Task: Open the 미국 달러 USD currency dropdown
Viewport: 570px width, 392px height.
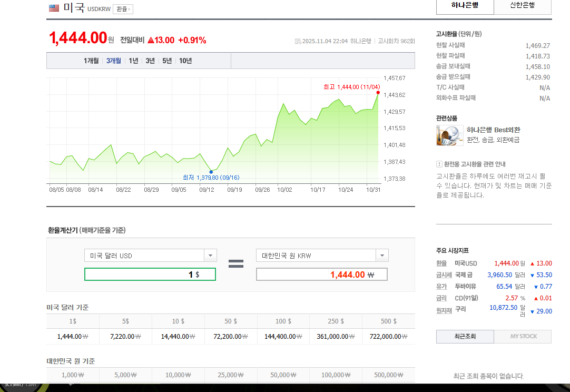Action: click(210, 256)
